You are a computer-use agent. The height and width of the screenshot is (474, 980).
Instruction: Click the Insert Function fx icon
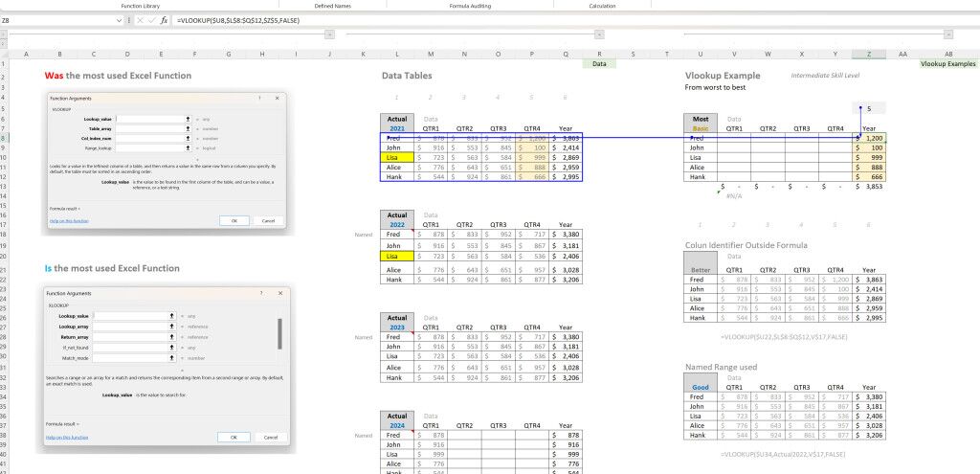click(x=164, y=19)
